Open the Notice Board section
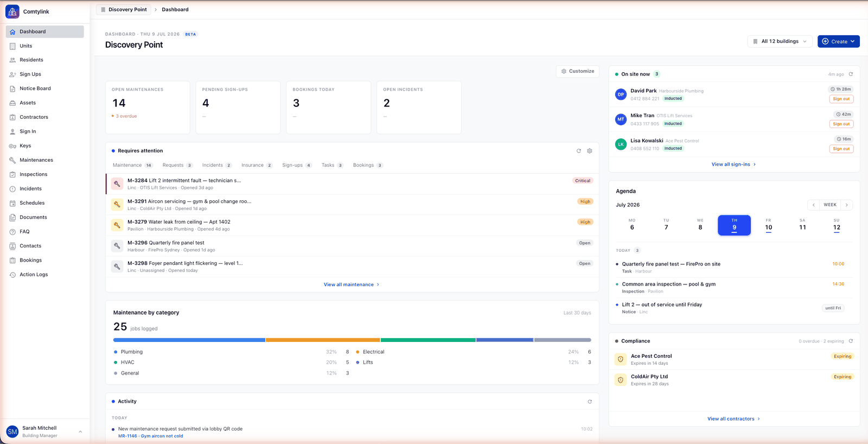 (44, 88)
